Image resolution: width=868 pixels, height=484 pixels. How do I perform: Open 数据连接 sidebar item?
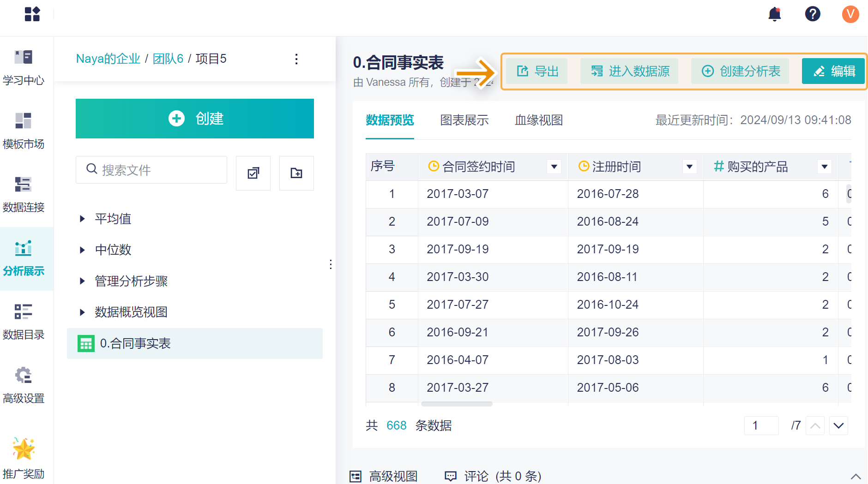pos(24,195)
